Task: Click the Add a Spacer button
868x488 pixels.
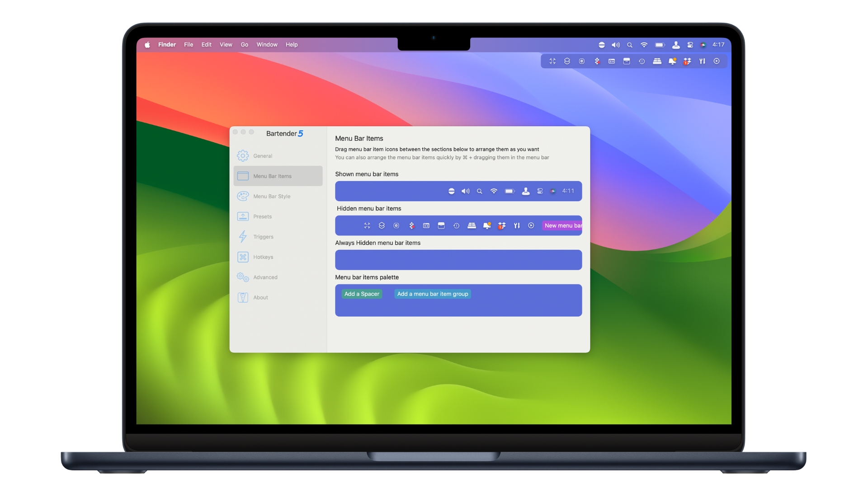Action: [362, 294]
